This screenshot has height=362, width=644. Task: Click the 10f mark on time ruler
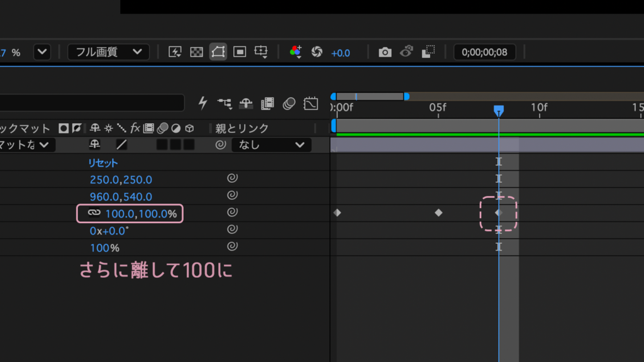pyautogui.click(x=539, y=108)
